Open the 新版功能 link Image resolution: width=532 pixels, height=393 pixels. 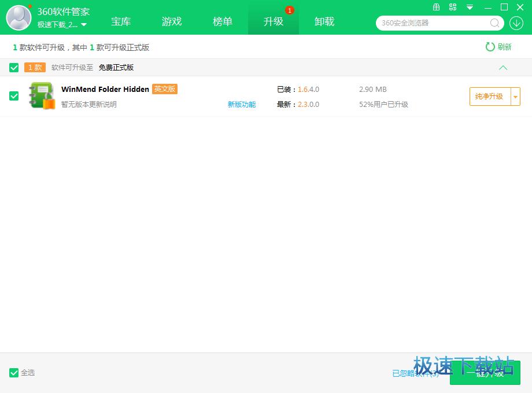[x=242, y=105]
